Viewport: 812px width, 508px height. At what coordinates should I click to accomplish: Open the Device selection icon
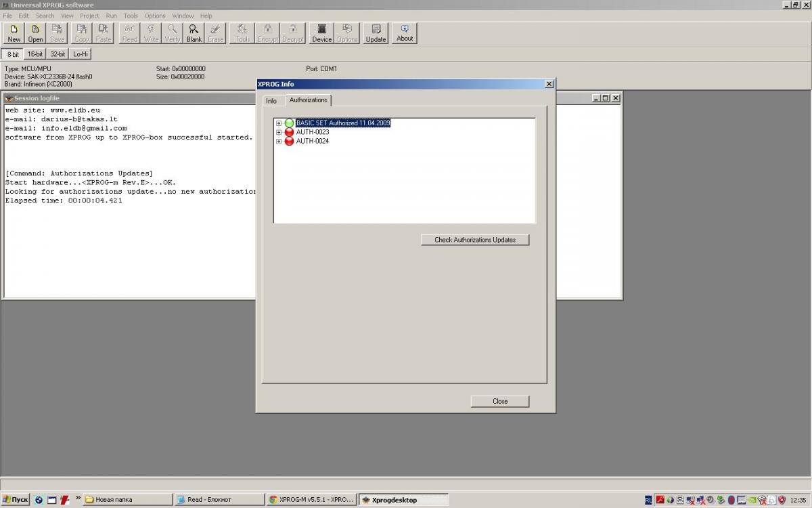click(x=321, y=33)
